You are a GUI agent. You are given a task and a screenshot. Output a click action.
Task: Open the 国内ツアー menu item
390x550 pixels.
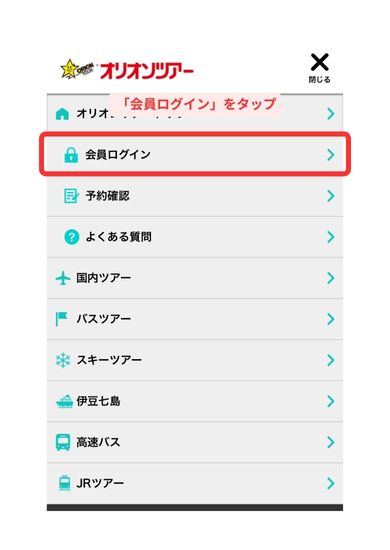(195, 278)
